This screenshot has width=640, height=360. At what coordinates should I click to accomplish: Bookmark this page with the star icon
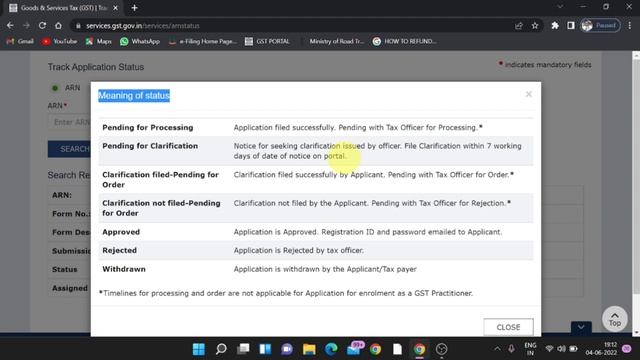point(535,26)
